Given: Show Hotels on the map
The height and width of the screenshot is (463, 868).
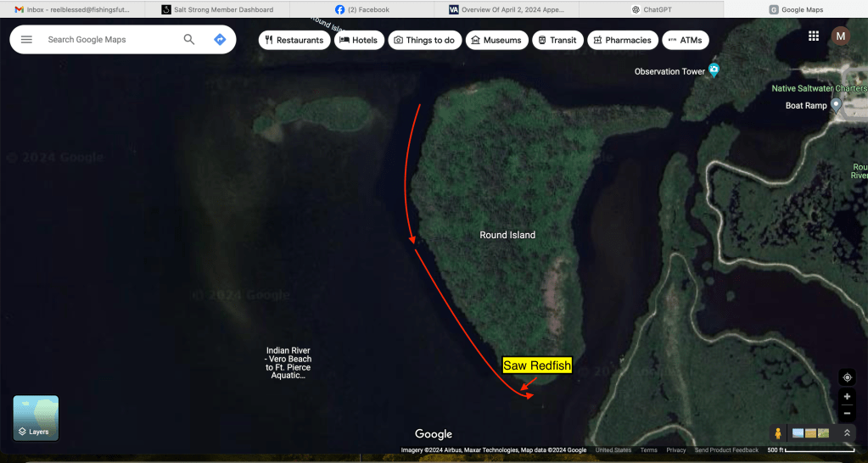Looking at the screenshot, I should click(359, 40).
